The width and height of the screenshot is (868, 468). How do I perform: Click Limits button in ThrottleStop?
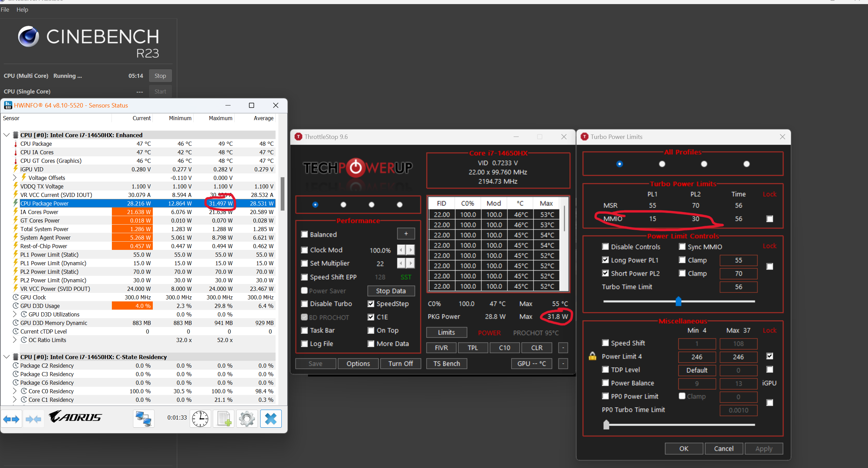pos(446,332)
